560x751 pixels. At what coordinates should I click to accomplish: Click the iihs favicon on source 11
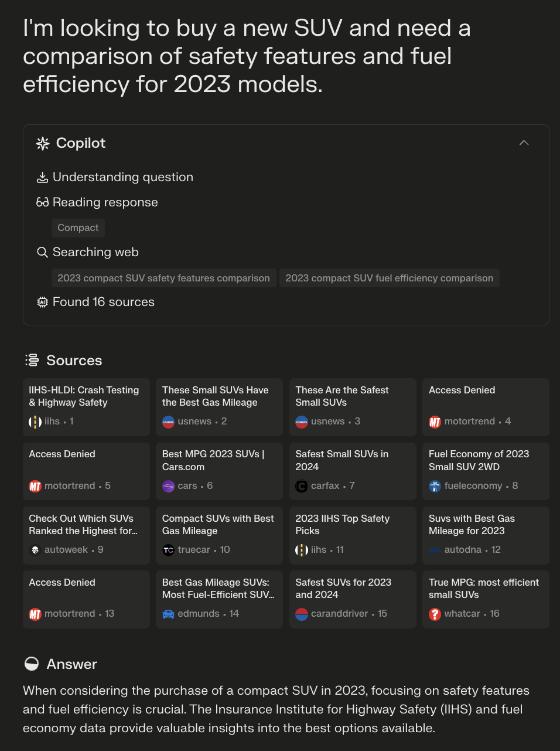point(302,550)
